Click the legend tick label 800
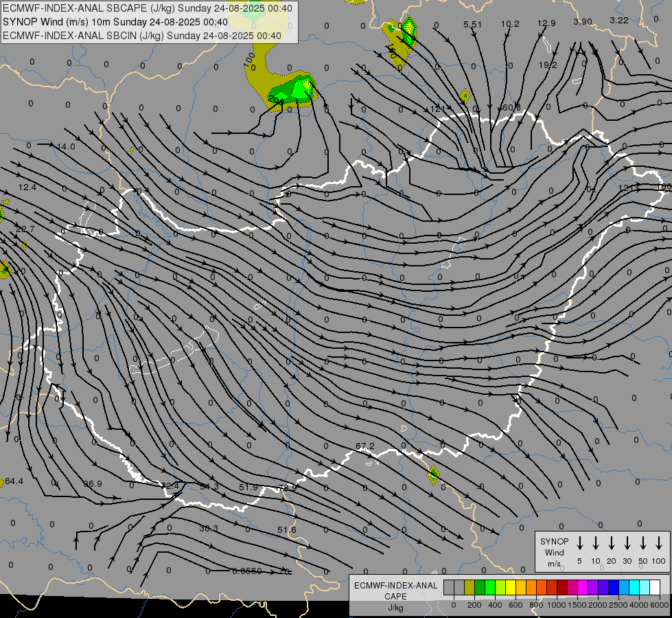 [536, 605]
